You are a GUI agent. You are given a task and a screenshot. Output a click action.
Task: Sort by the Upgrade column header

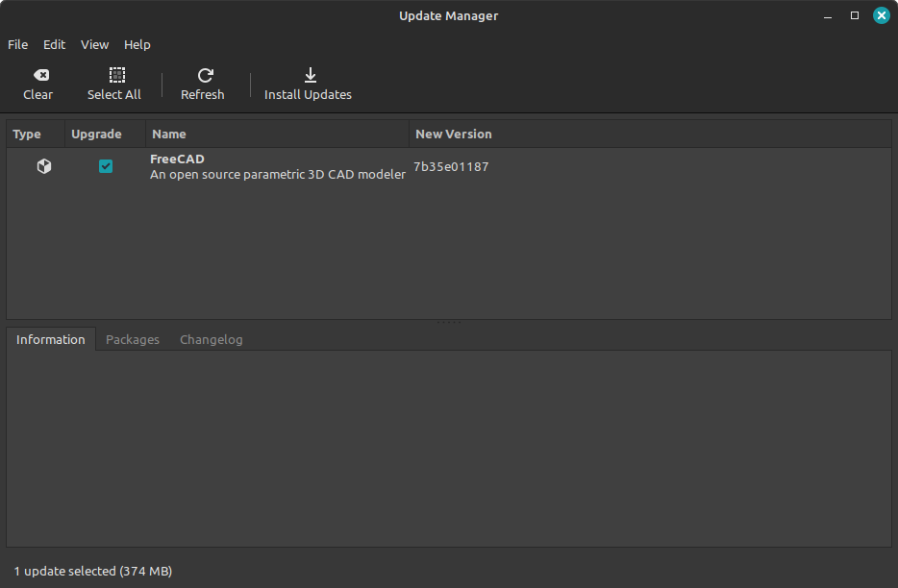coord(106,134)
